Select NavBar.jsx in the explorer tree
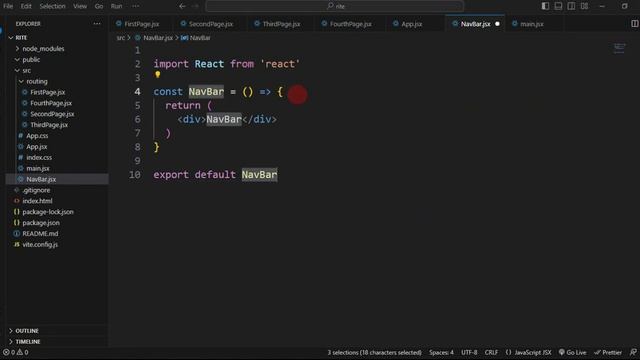This screenshot has height=360, width=640. 57,179
